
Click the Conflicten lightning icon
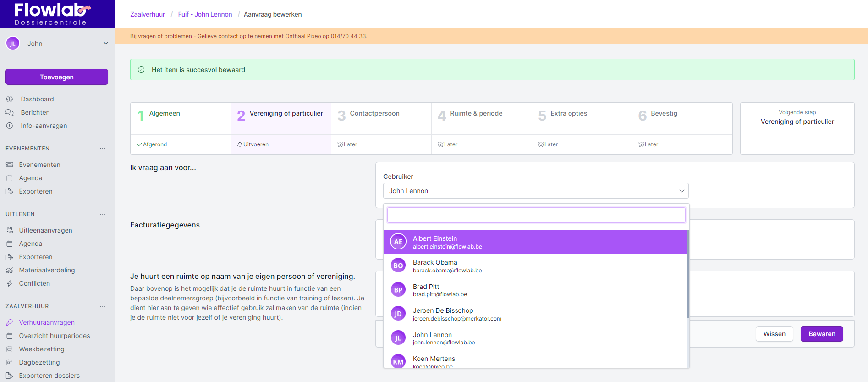click(x=10, y=283)
